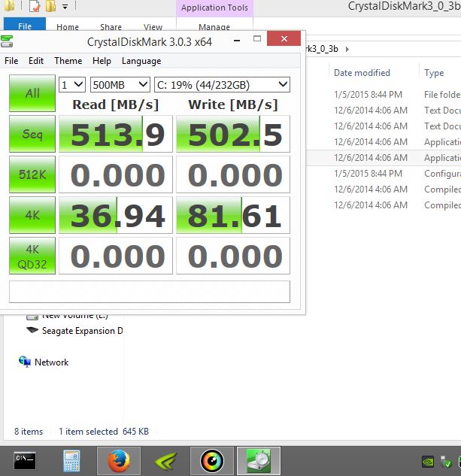Click Properties icon in Explorer quick access toolbar

(35, 6)
